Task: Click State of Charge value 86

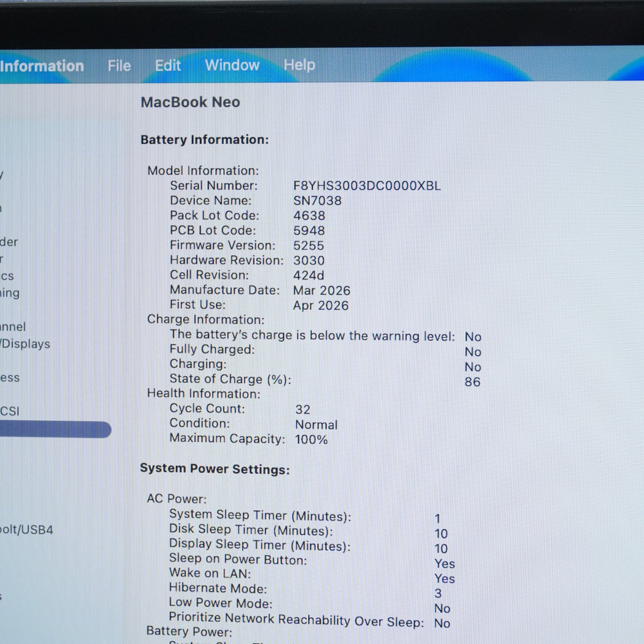Action: pos(472,382)
